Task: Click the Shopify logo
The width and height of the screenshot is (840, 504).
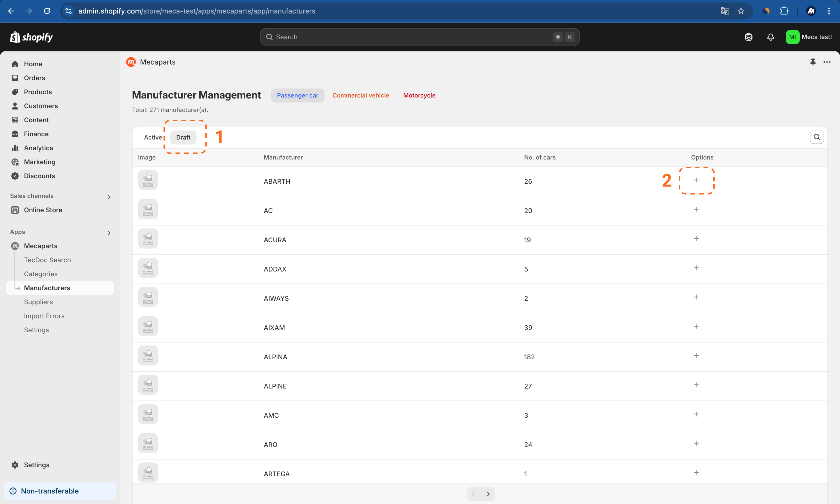Action: pyautogui.click(x=31, y=37)
